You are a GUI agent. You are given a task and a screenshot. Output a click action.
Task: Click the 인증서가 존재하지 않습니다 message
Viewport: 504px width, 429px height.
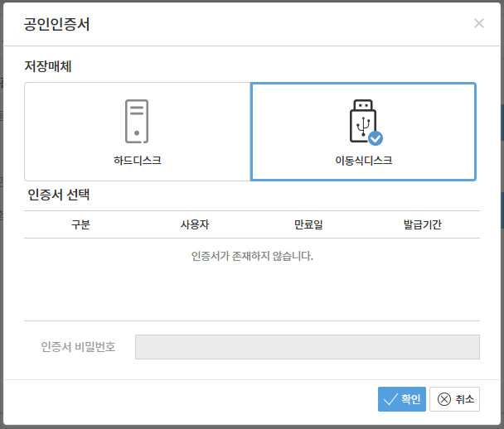(x=252, y=256)
